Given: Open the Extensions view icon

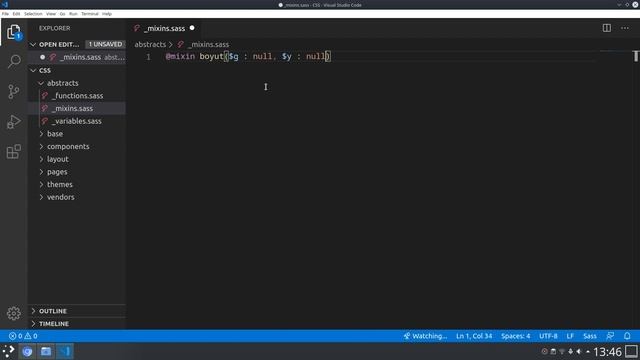Looking at the screenshot, I should [13, 151].
